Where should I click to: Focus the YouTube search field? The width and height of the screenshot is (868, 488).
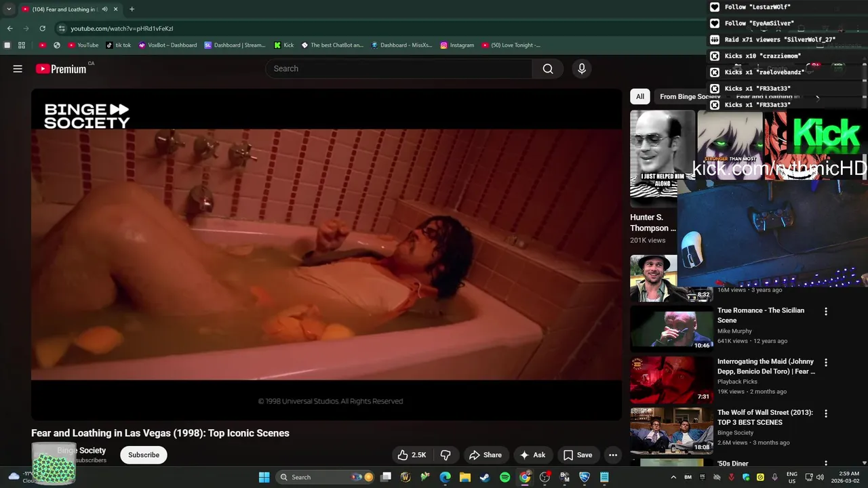[x=399, y=68]
